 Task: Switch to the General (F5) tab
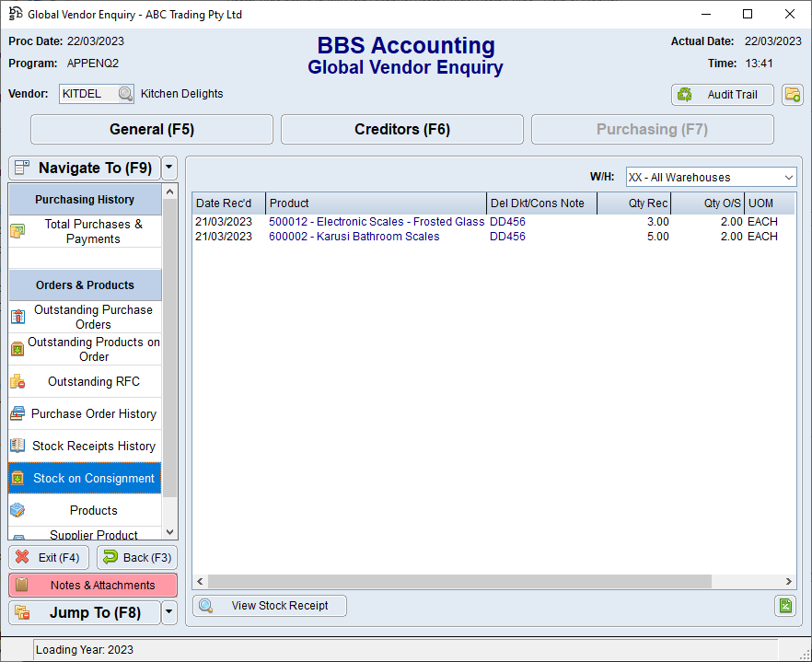tap(152, 130)
